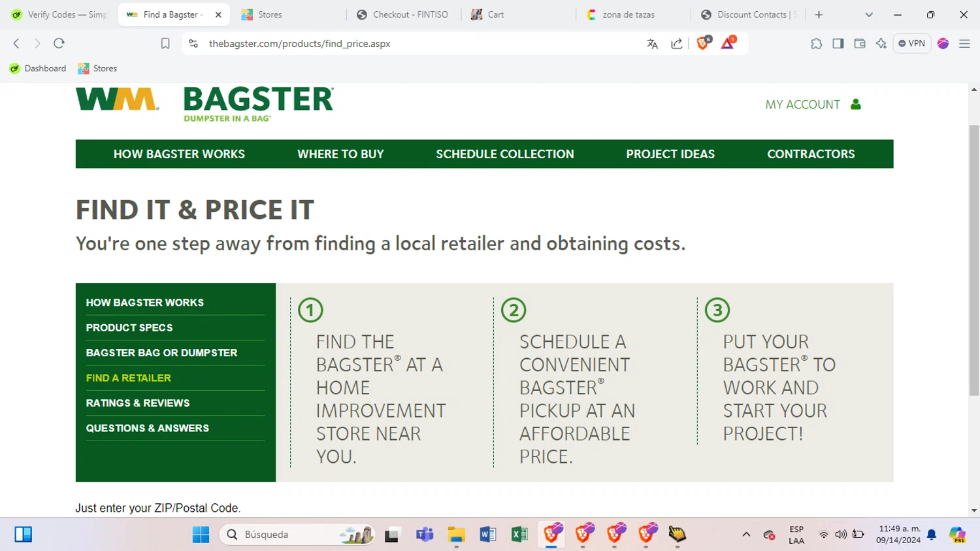The width and height of the screenshot is (980, 551).
Task: Toggle notifications via the bell icon
Action: click(930, 534)
